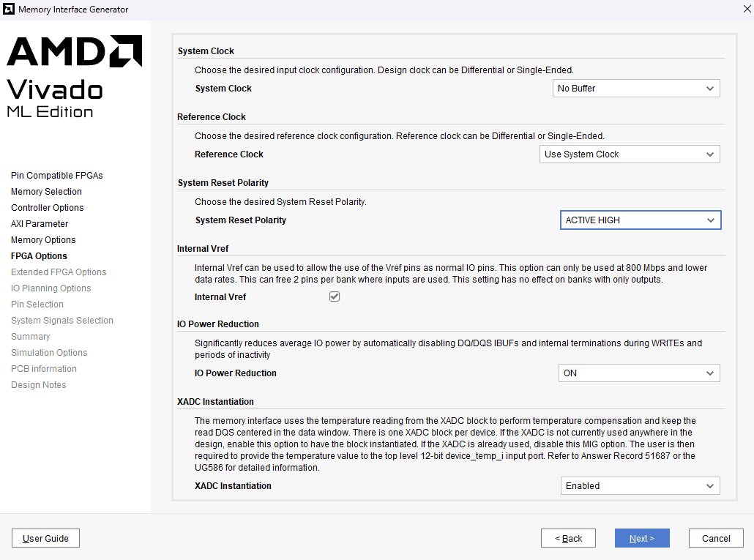Click the Internal Vref label text
The height and width of the screenshot is (560, 754).
(x=220, y=297)
